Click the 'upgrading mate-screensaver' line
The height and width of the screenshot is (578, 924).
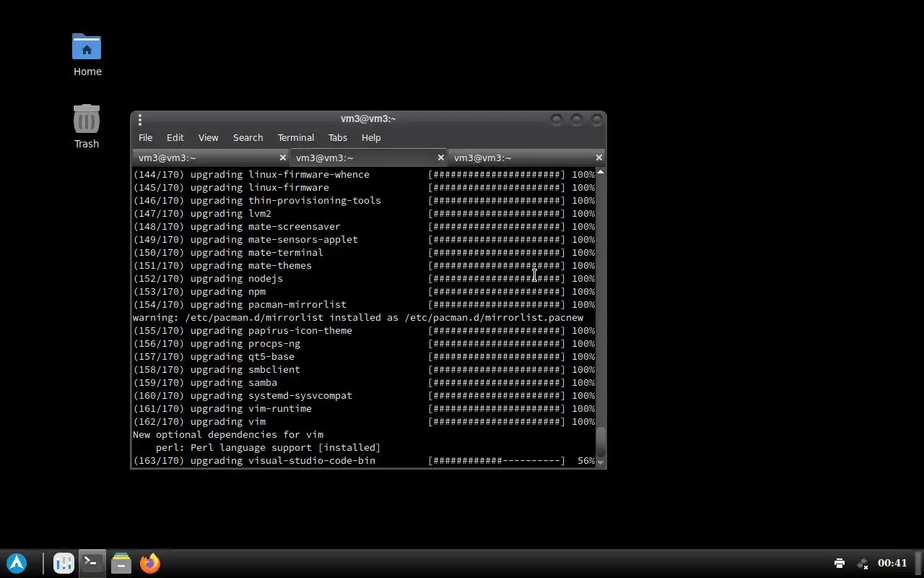click(x=364, y=227)
